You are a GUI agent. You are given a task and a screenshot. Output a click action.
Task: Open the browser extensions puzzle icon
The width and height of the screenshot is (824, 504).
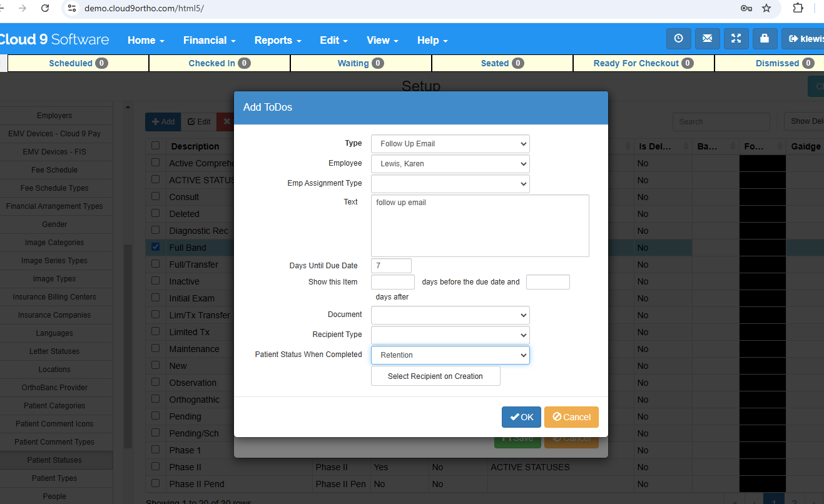tap(798, 8)
